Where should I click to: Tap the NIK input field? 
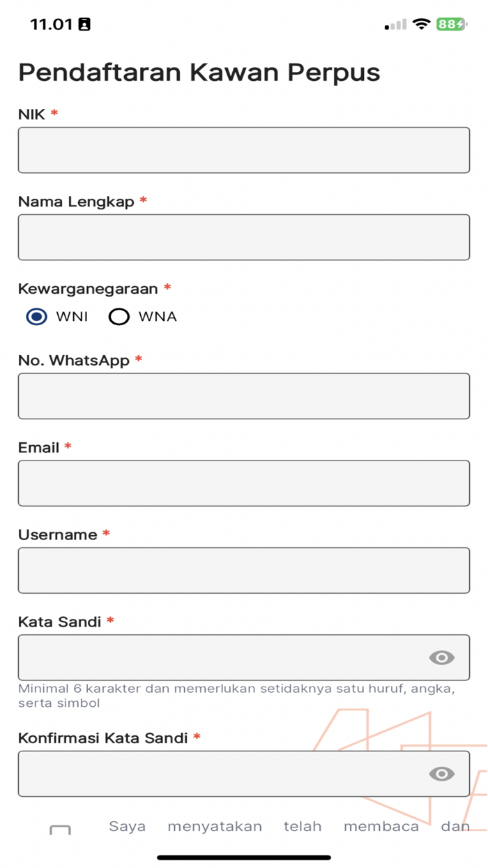[x=243, y=150]
